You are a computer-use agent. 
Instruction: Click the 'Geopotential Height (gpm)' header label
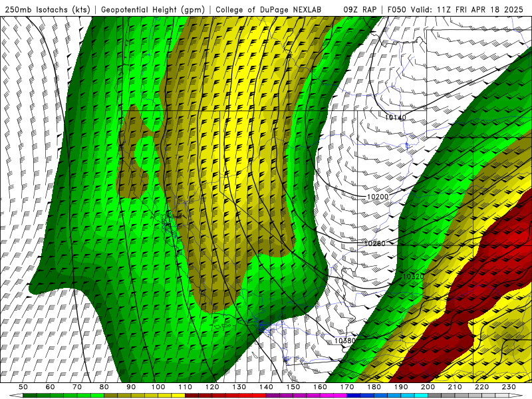click(153, 9)
